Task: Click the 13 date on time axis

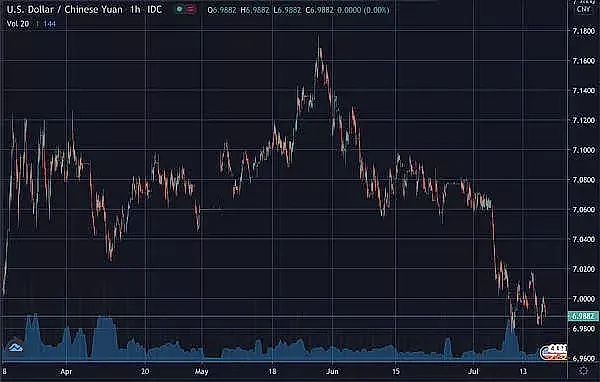Action: click(x=523, y=371)
